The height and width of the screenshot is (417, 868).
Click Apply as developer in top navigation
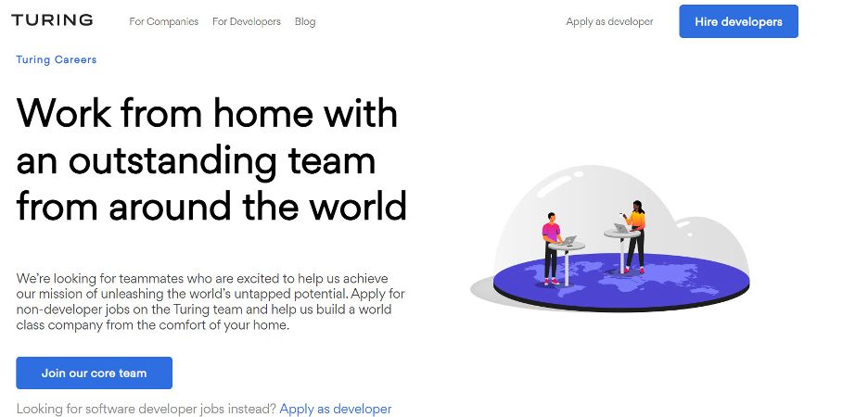(609, 21)
